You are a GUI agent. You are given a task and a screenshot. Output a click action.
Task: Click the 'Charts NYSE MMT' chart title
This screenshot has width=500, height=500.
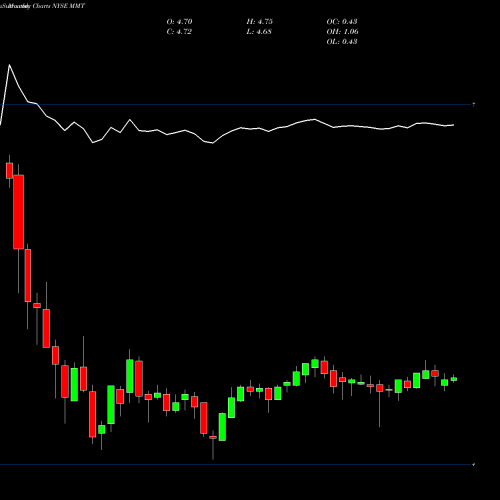[x=59, y=6]
